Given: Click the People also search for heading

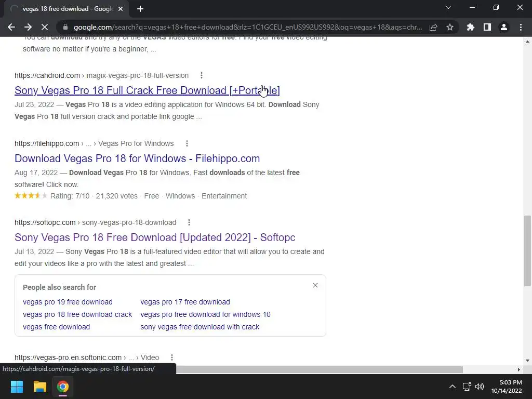Looking at the screenshot, I should pyautogui.click(x=59, y=287).
